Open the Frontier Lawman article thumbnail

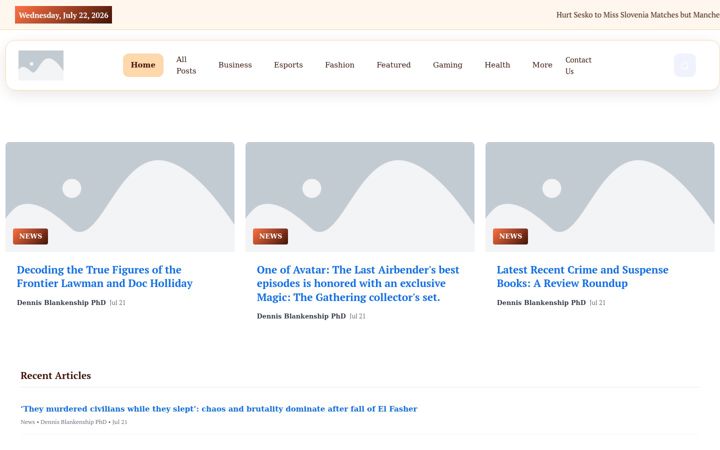(x=120, y=197)
